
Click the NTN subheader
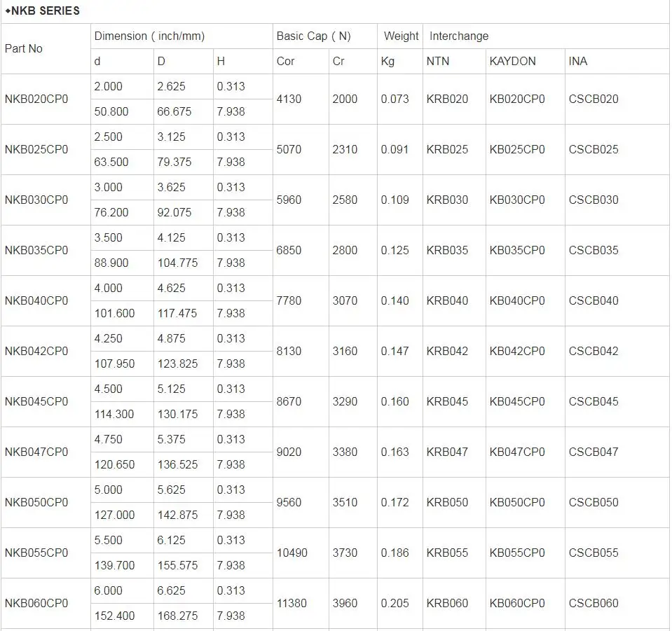438,61
